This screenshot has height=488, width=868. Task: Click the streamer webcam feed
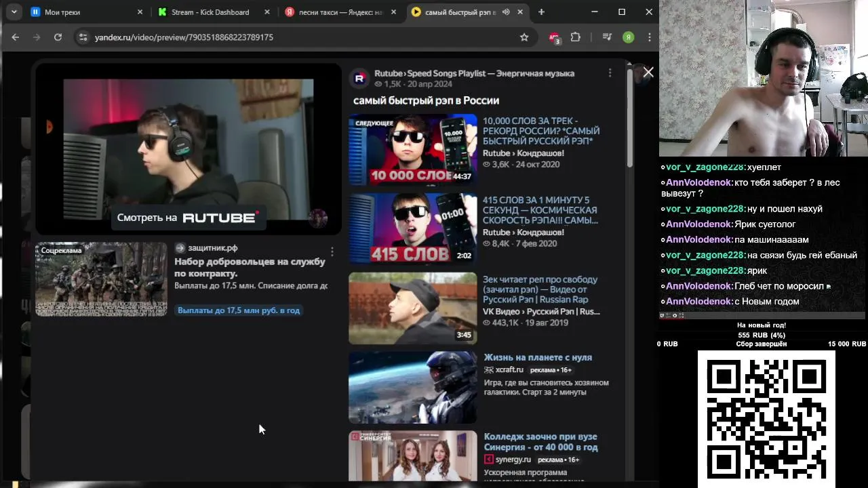click(x=764, y=79)
